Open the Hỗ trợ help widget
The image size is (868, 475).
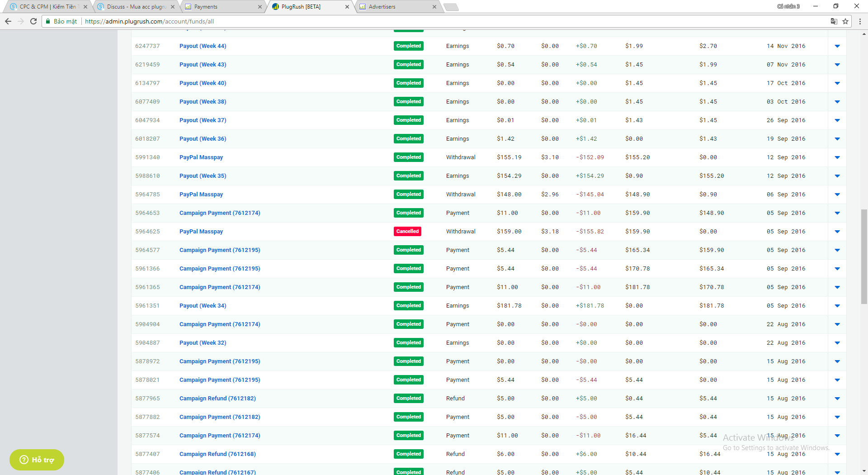coord(37,460)
